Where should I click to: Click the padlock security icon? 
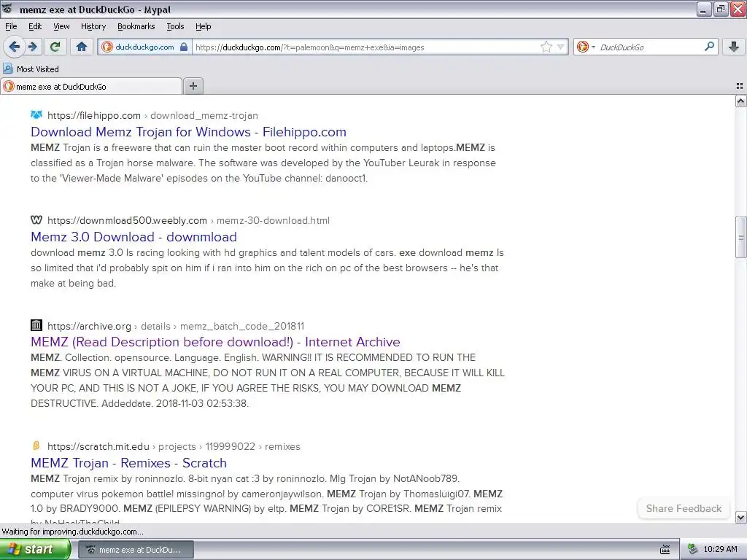(x=184, y=47)
